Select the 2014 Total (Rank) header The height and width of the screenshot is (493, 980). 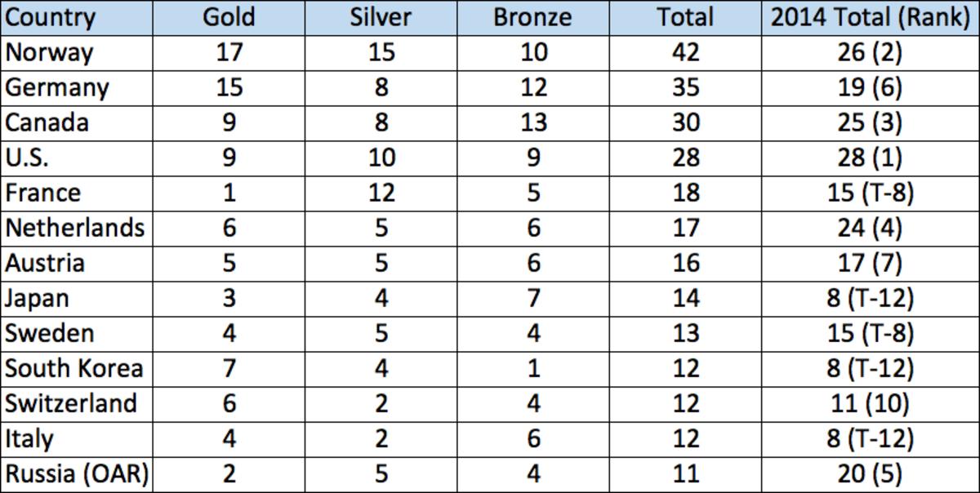point(868,17)
